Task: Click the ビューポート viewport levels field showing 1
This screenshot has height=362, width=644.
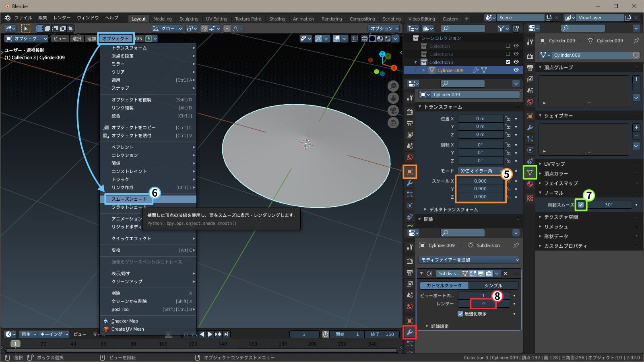Action: (483, 296)
